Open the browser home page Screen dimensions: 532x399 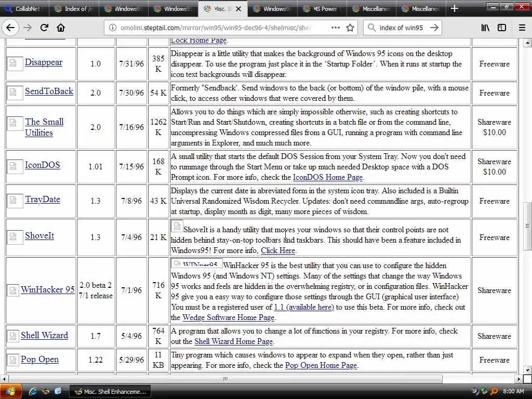click(x=61, y=28)
